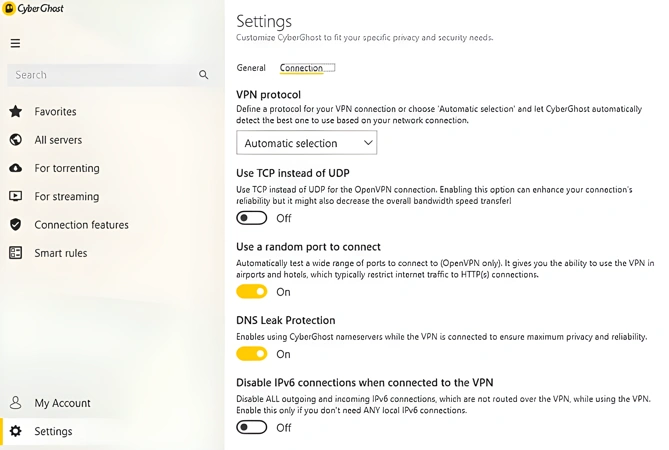Screen dimensions: 669x450
Task: Switch to the General tab
Action: 251,68
